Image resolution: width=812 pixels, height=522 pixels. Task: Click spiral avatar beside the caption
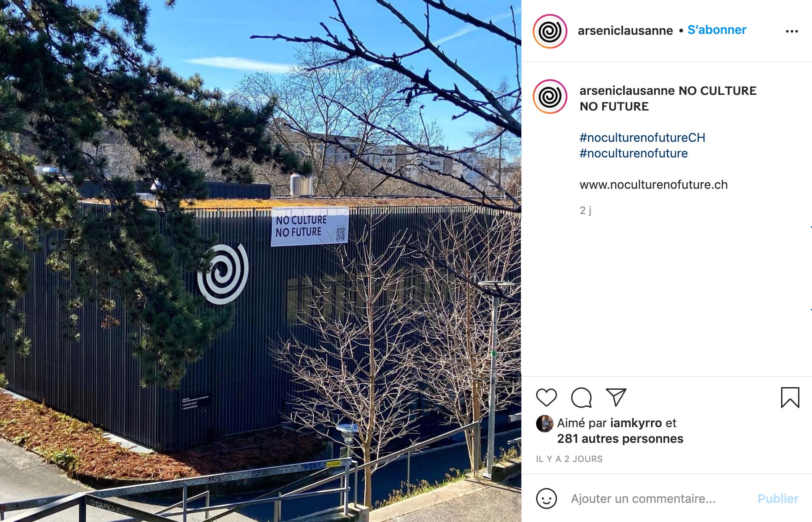[550, 97]
